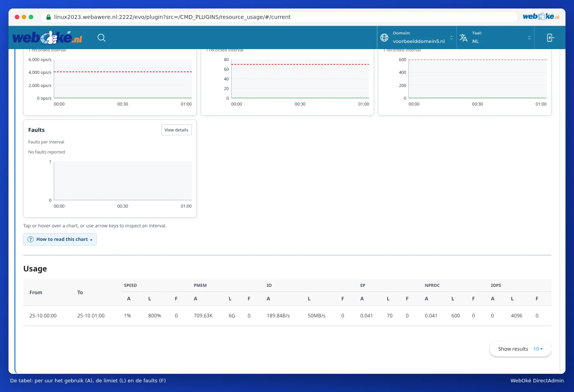The height and width of the screenshot is (392, 574).
Task: Open the search magnifier icon
Action: (101, 37)
